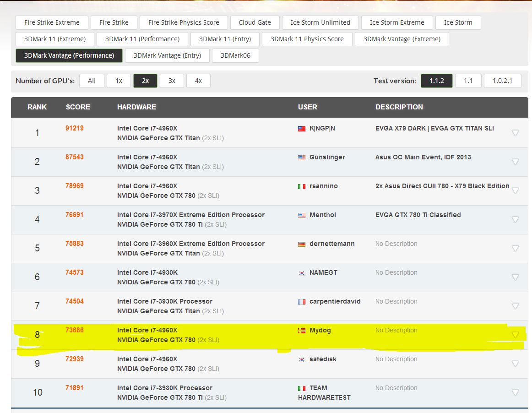Select the 4x GPU filter
Image resolution: width=532 pixels, height=413 pixels.
pyautogui.click(x=199, y=81)
